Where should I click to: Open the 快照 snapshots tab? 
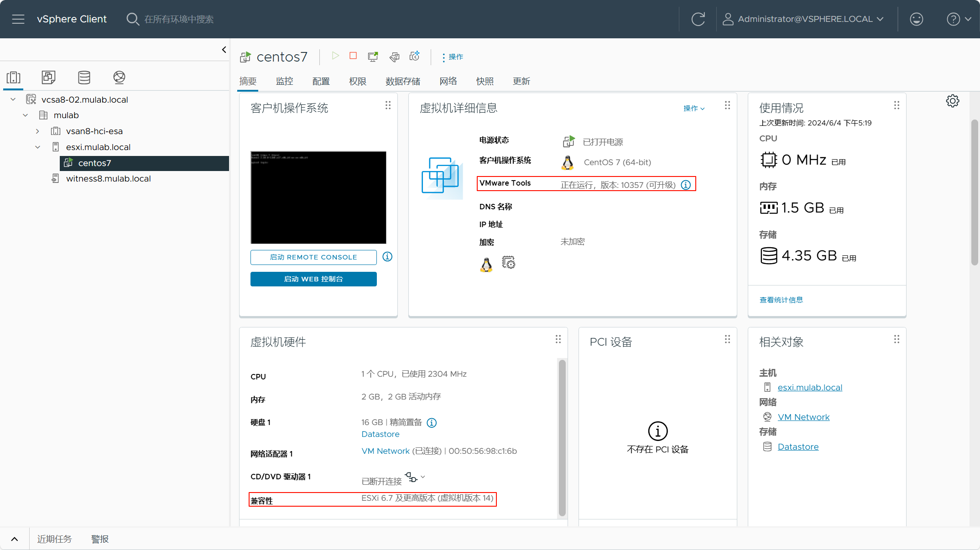tap(485, 81)
